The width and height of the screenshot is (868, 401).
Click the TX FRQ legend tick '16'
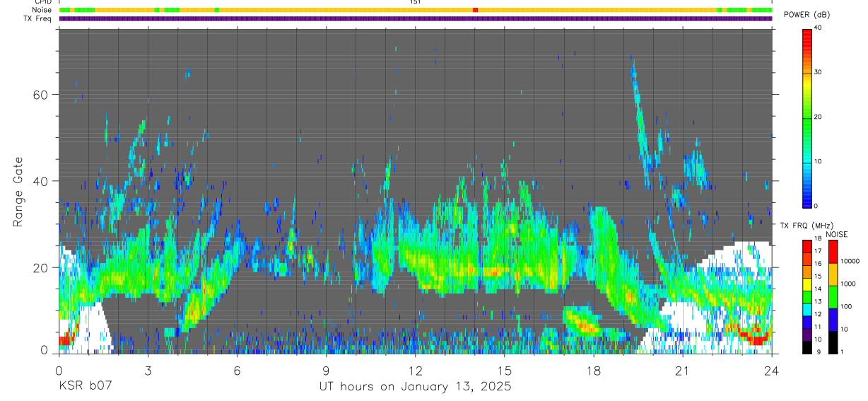pos(819,264)
